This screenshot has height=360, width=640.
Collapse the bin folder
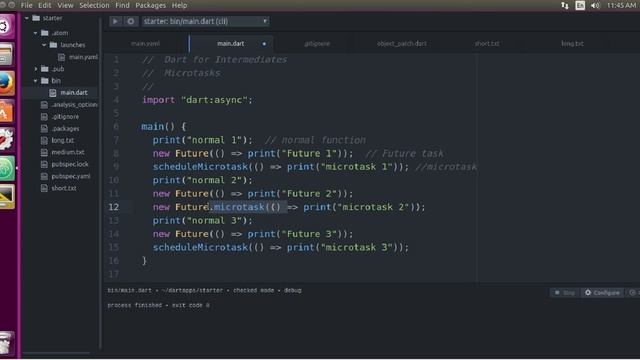(x=36, y=81)
